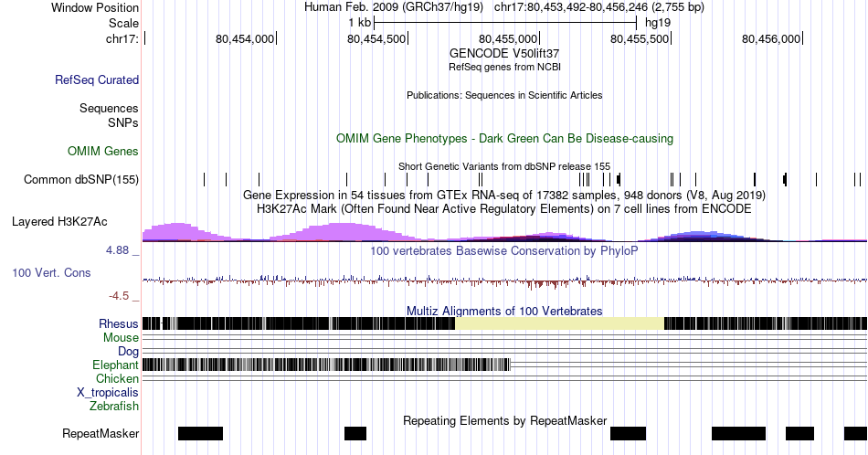Click the yellow gap in Rhesus alignment
This screenshot has width=868, height=455.
pyautogui.click(x=559, y=323)
